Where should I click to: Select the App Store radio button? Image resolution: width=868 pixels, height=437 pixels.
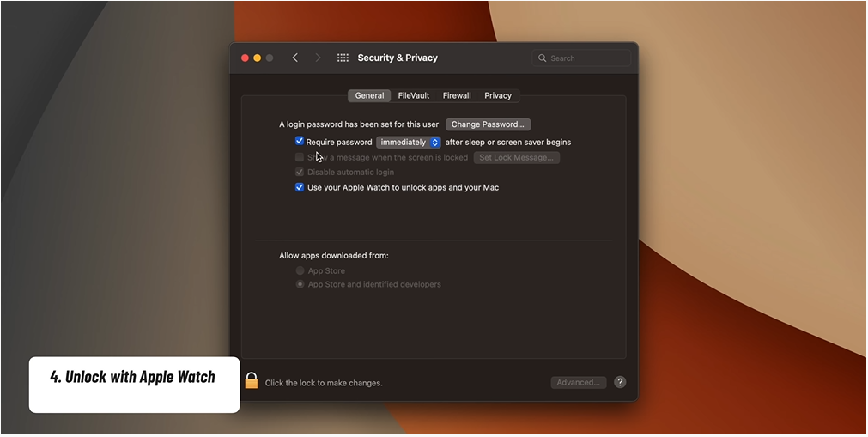[x=300, y=270]
